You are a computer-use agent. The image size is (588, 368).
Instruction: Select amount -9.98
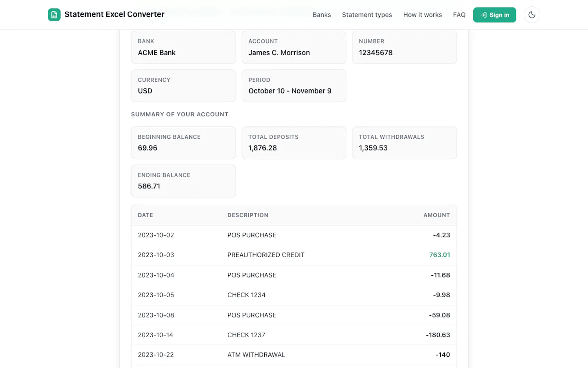tap(441, 295)
